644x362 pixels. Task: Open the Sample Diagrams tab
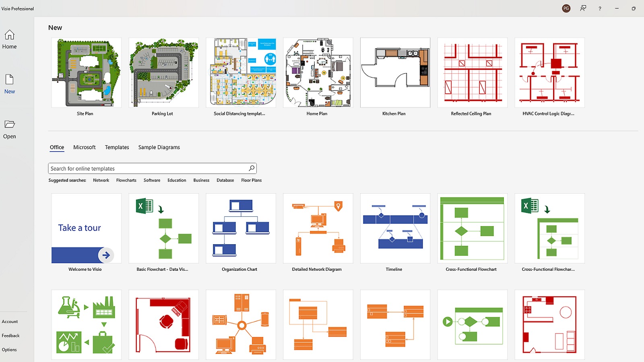pyautogui.click(x=159, y=147)
